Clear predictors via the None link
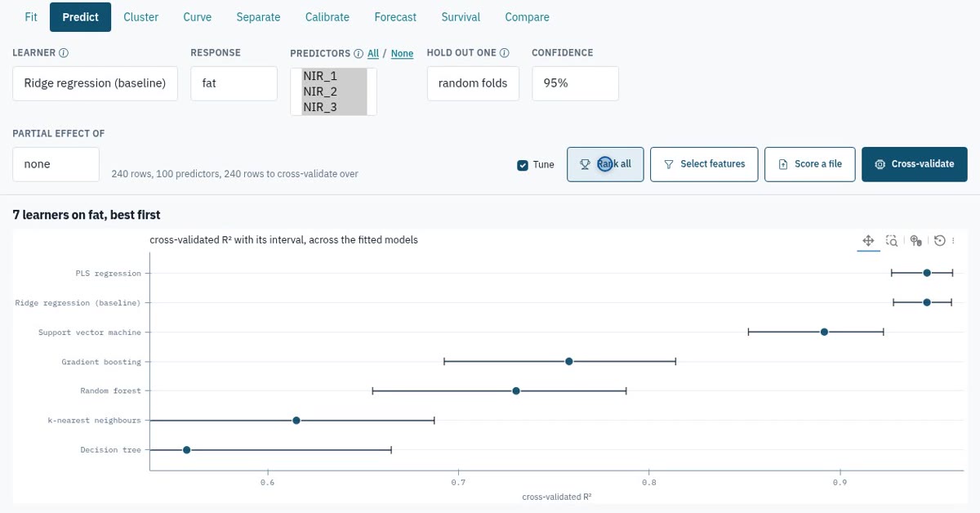This screenshot has width=980, height=513. 402,54
